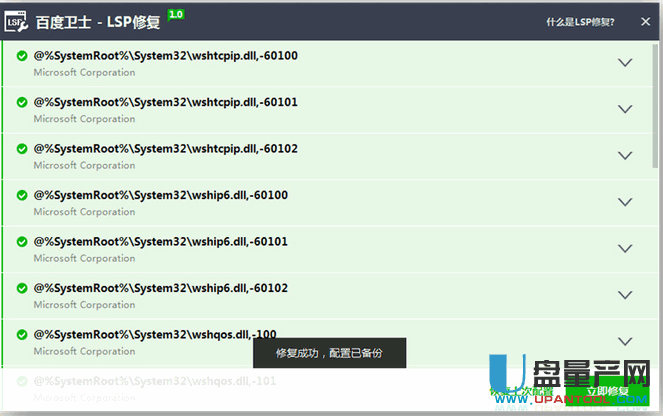
Task: Click green check icon for wship6.dll,-60102
Action: coord(22,289)
